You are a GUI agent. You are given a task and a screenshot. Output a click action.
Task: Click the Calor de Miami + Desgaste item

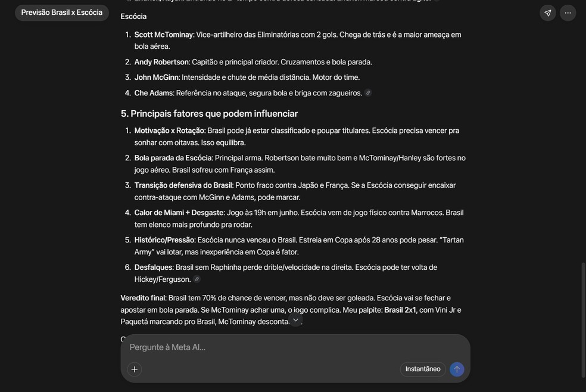pos(298,219)
